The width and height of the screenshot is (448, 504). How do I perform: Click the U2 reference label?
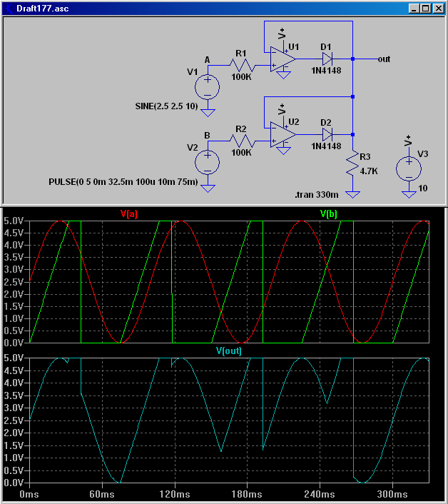coord(293,122)
